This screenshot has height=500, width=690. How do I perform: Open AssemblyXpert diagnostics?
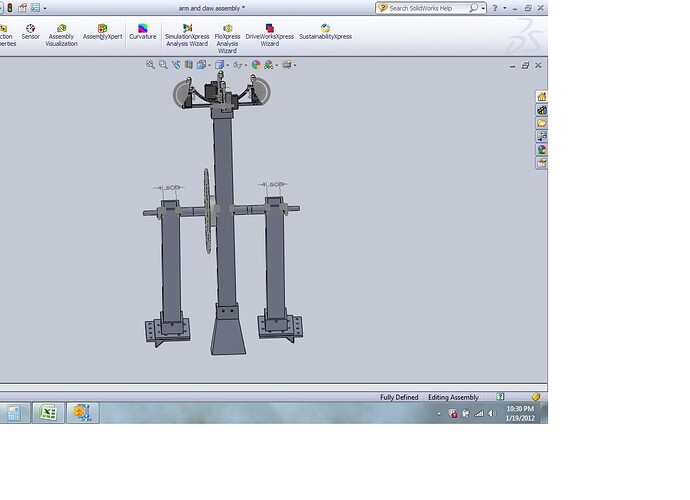click(x=103, y=32)
